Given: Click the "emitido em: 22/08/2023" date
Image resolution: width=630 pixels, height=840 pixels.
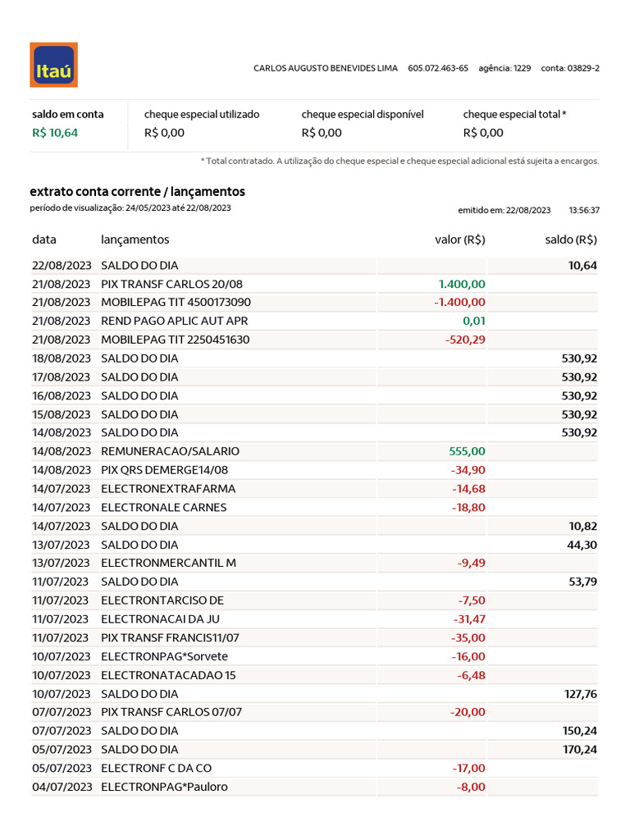Looking at the screenshot, I should (x=504, y=211).
